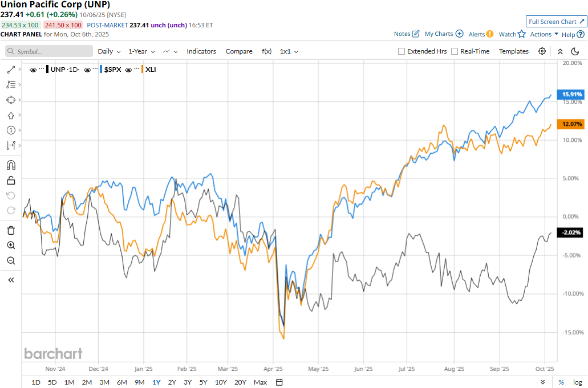This screenshot has height=388, width=588.
Task: Select the measure range tool
Action: pyautogui.click(x=11, y=145)
